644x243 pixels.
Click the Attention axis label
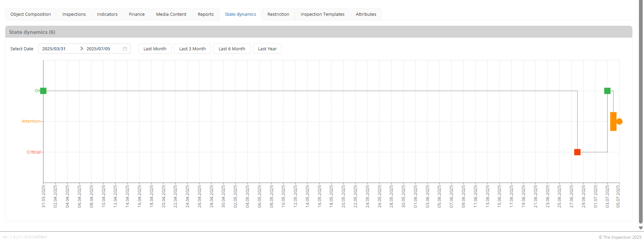[x=31, y=121]
